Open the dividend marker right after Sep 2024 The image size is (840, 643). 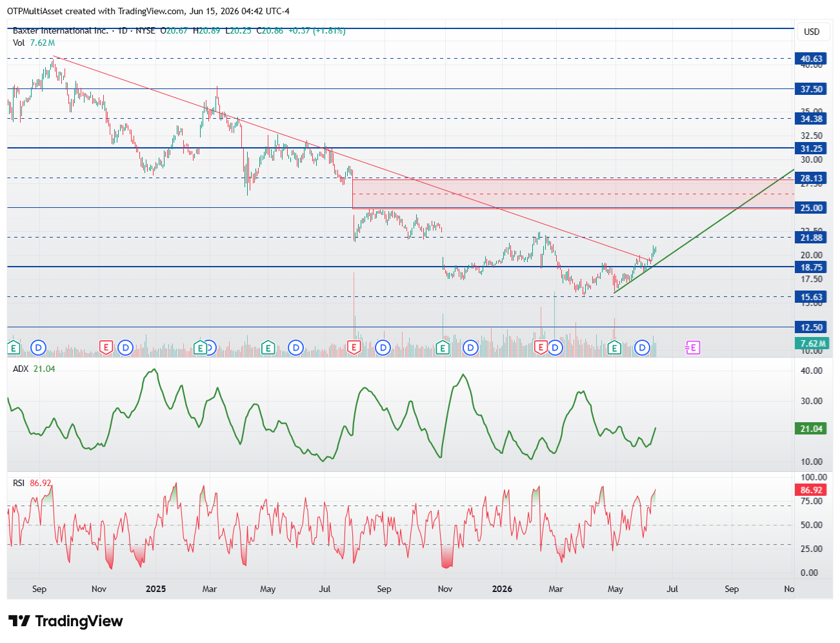[39, 348]
